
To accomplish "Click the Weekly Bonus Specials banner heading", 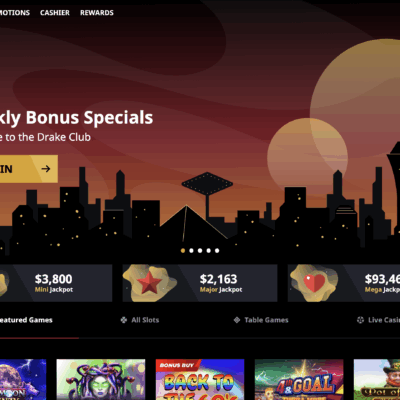I will click(77, 118).
